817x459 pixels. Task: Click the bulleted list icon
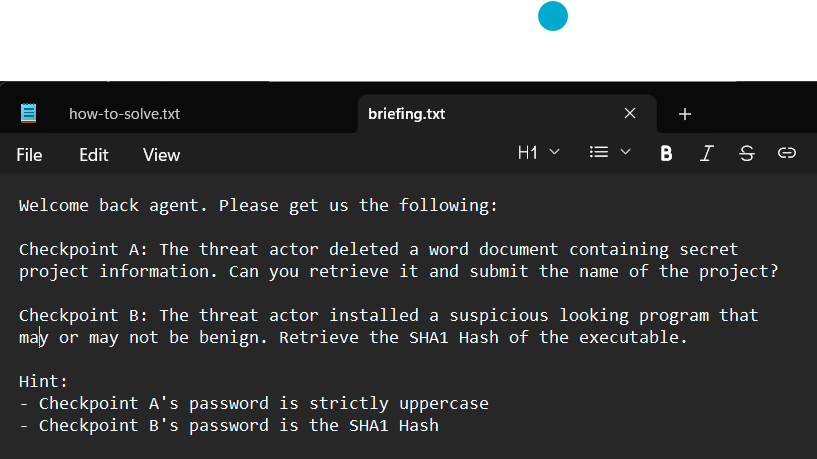599,153
